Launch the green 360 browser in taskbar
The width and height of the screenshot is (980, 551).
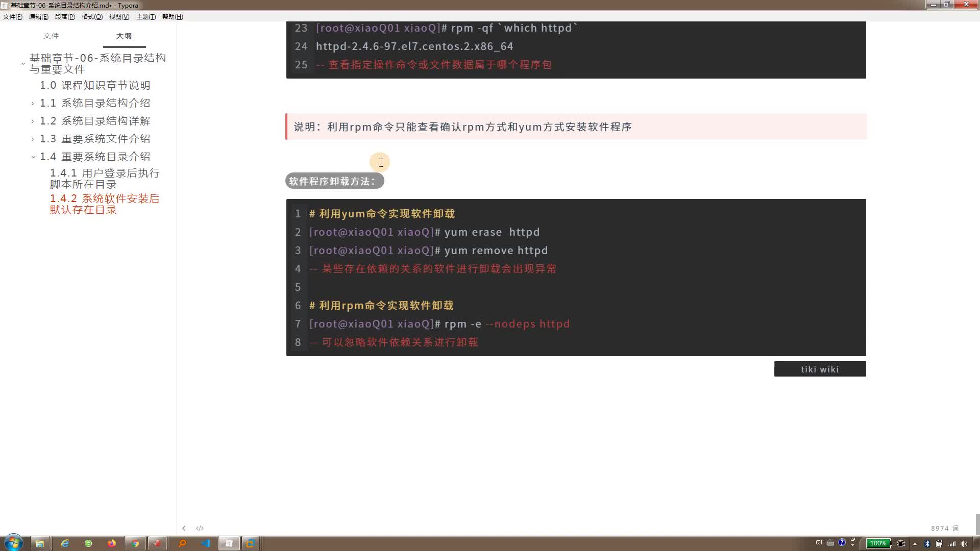pyautogui.click(x=88, y=543)
